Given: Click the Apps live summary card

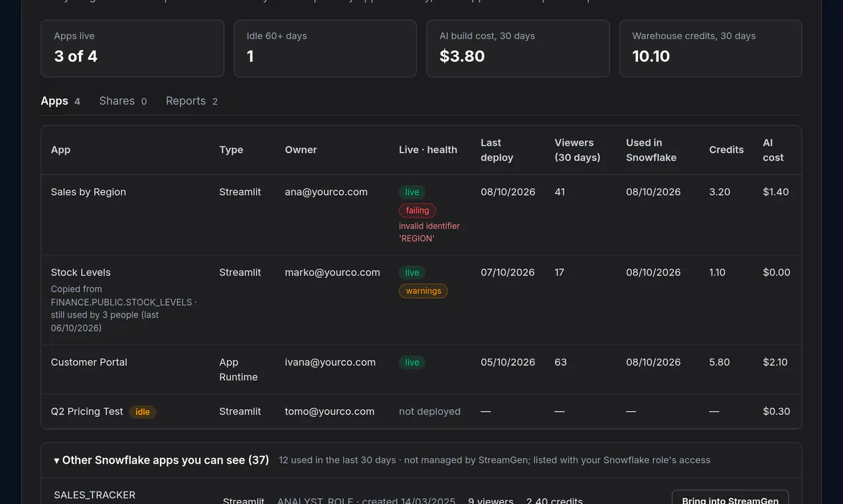Looking at the screenshot, I should coord(133,48).
